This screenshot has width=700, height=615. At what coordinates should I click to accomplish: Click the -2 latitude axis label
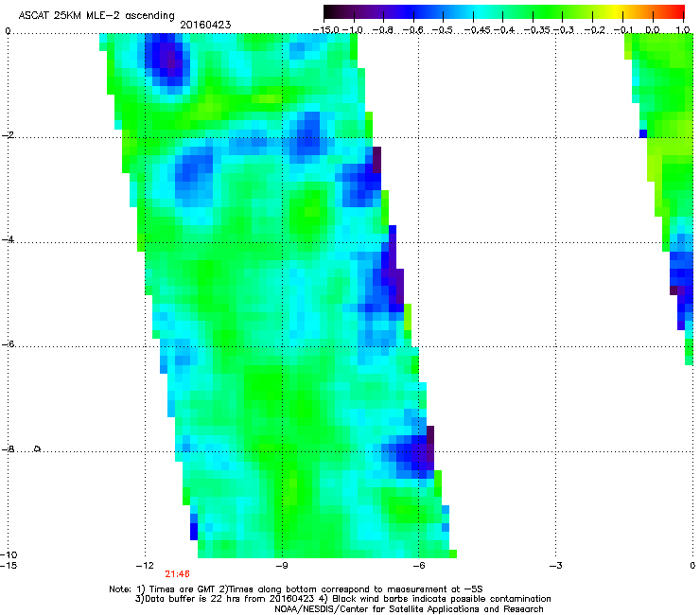click(x=8, y=135)
